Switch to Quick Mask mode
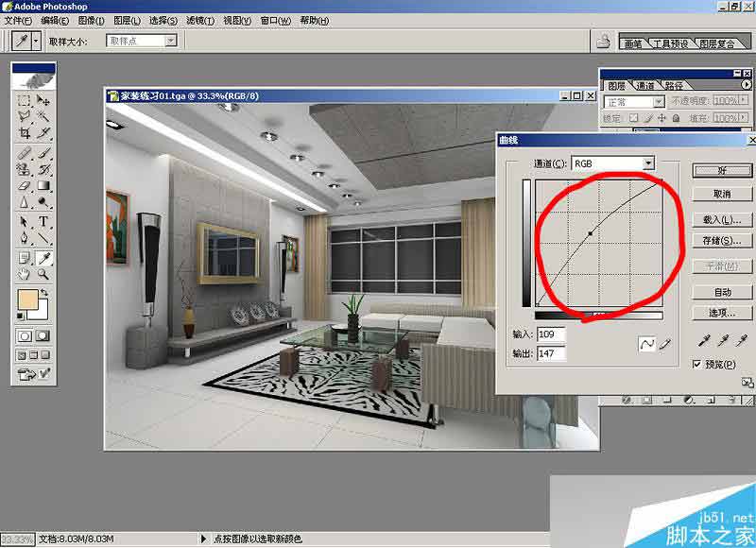 43,336
